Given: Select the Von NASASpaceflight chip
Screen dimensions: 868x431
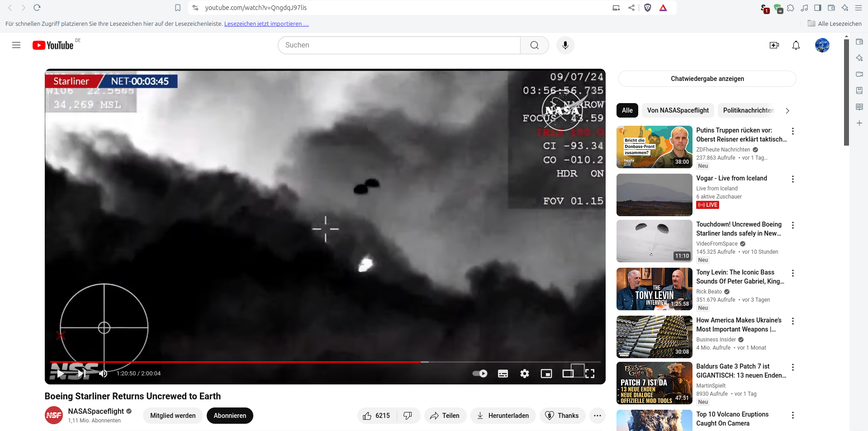Looking at the screenshot, I should click(678, 110).
